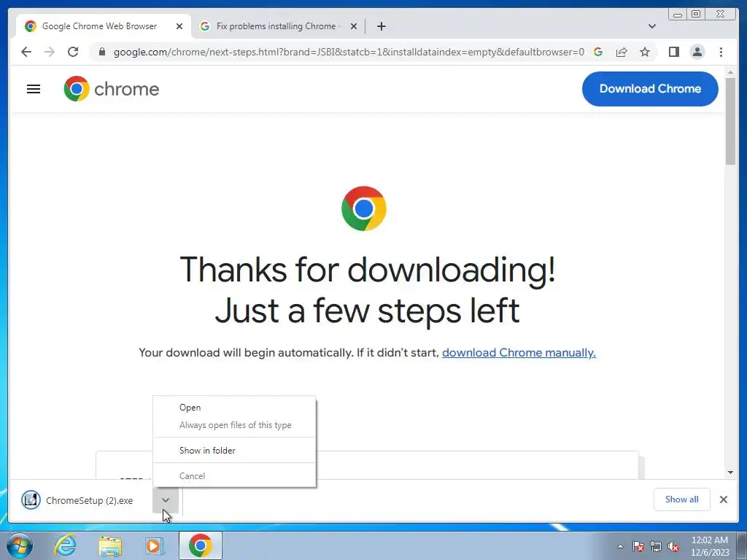747x560 pixels.
Task: Click the download Chrome manually link
Action: [519, 353]
